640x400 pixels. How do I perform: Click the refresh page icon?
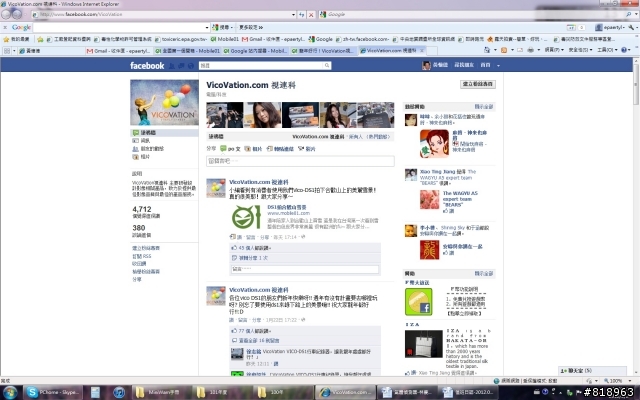coord(302,14)
